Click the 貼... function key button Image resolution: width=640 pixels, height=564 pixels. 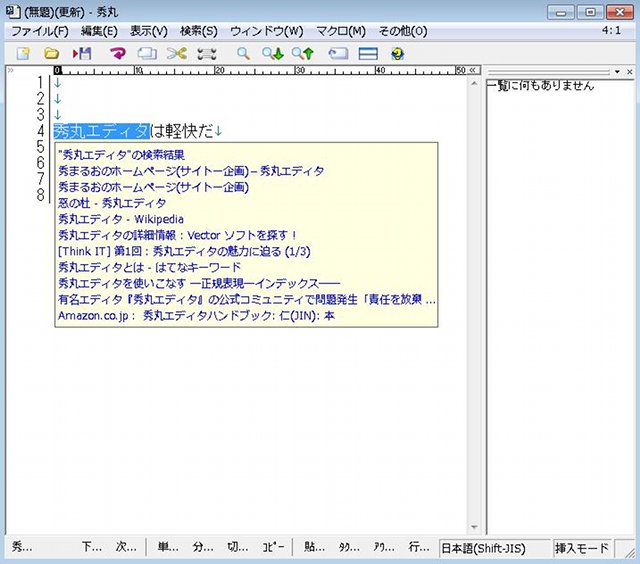click(x=314, y=547)
